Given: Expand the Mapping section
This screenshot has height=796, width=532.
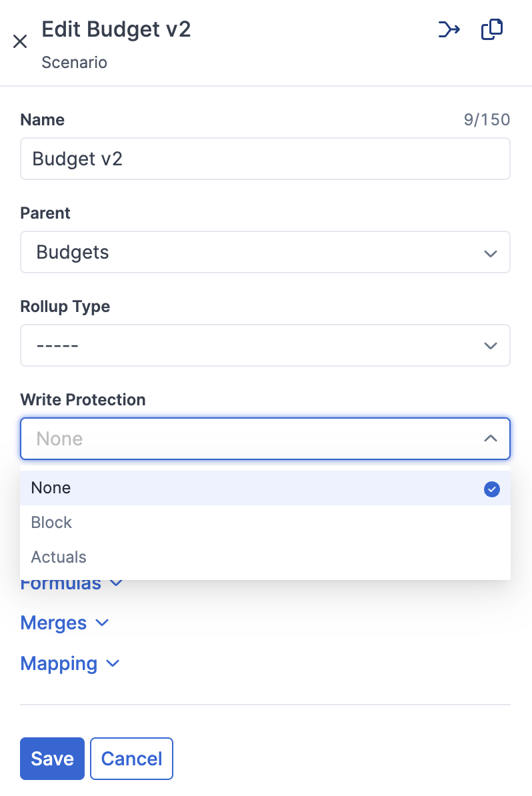Looking at the screenshot, I should pyautogui.click(x=70, y=663).
